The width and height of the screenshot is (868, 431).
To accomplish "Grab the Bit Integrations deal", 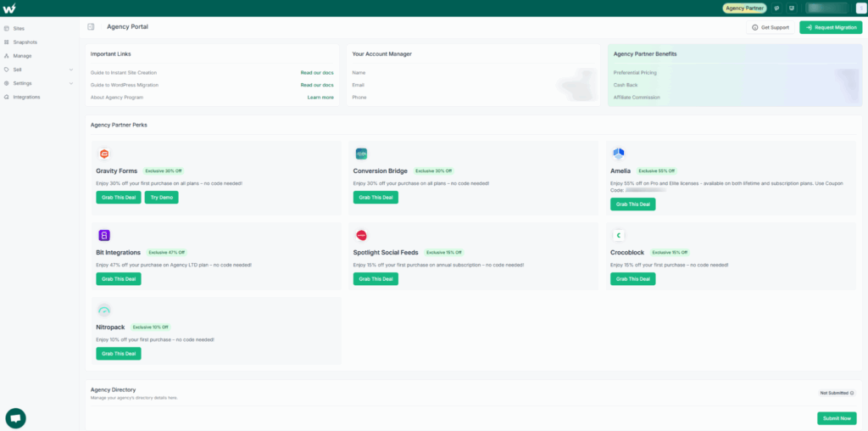I will pos(119,278).
